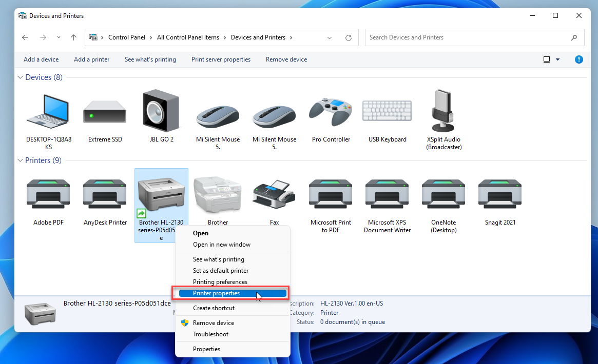The height and width of the screenshot is (364, 598).
Task: Choose Open from the context menu
Action: coord(233,233)
